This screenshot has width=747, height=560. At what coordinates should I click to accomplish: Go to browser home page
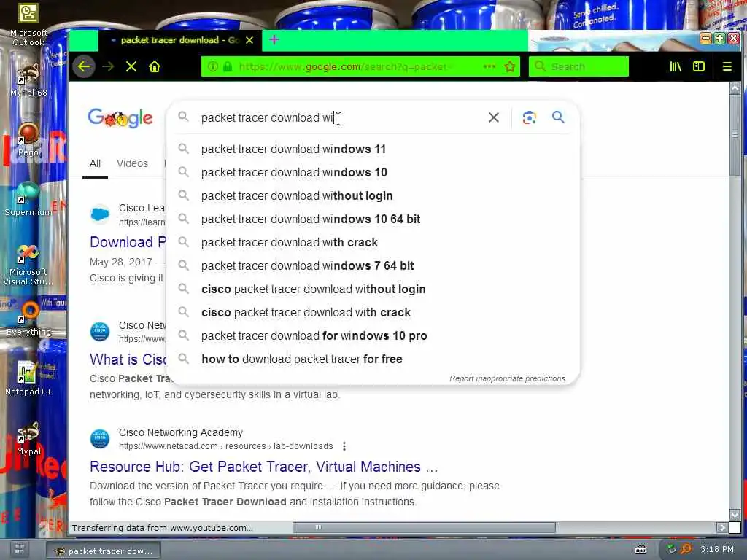(x=155, y=66)
